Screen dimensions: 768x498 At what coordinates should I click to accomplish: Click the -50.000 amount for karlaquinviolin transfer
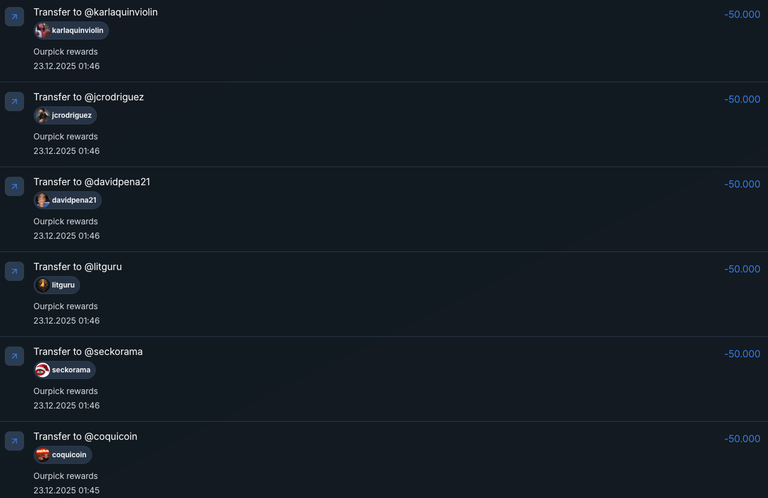click(742, 15)
